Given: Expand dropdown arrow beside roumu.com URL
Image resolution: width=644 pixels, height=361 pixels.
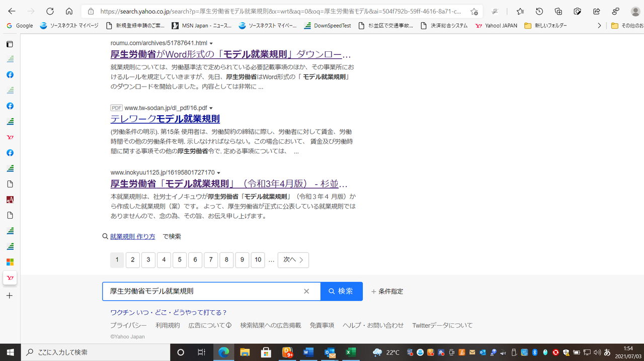Looking at the screenshot, I should (211, 43).
